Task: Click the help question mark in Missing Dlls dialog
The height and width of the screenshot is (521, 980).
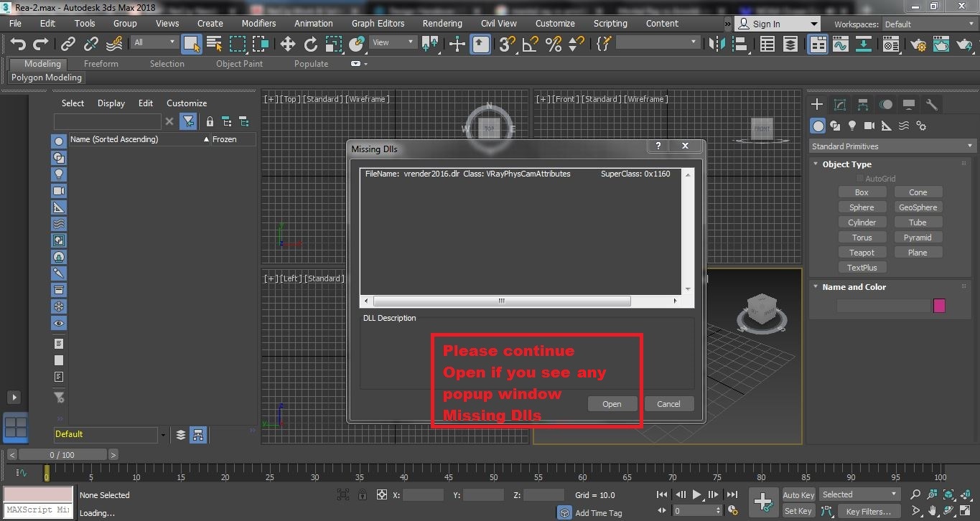Action: point(658,146)
